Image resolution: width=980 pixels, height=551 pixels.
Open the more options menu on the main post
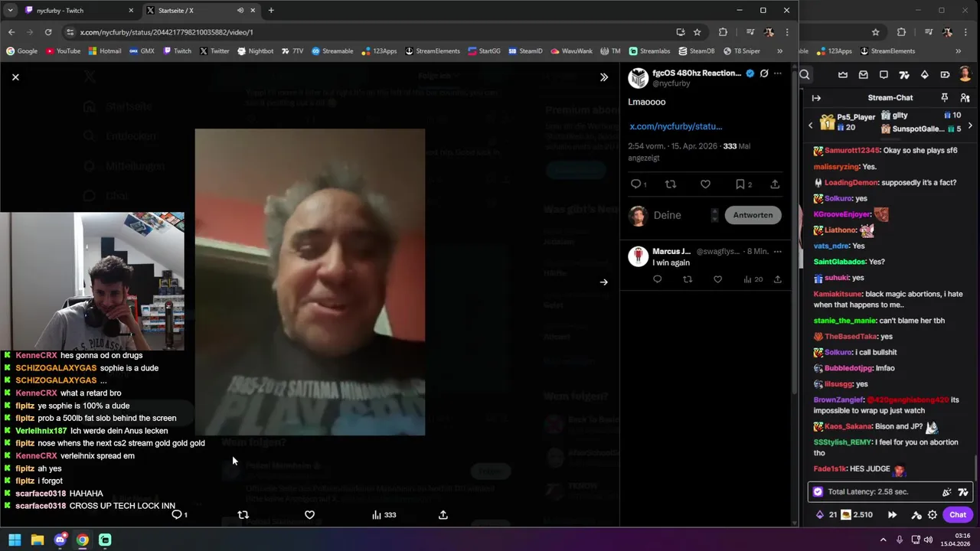[x=778, y=73]
